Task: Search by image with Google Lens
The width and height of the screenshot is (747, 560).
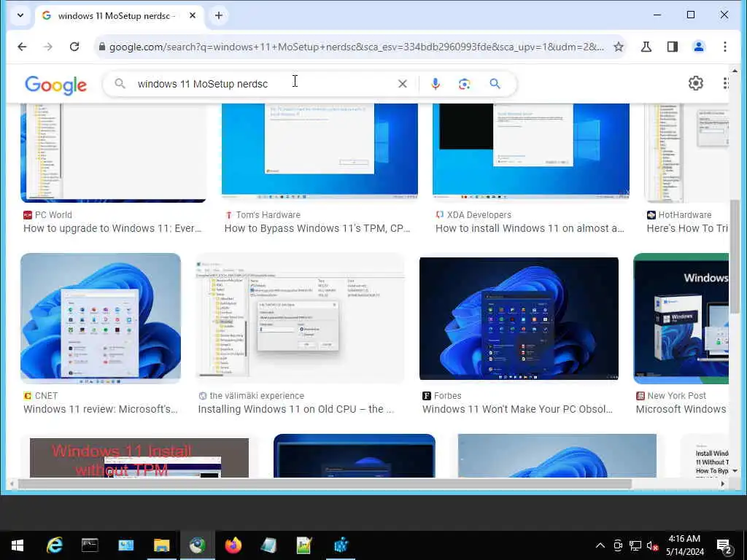Action: click(465, 84)
